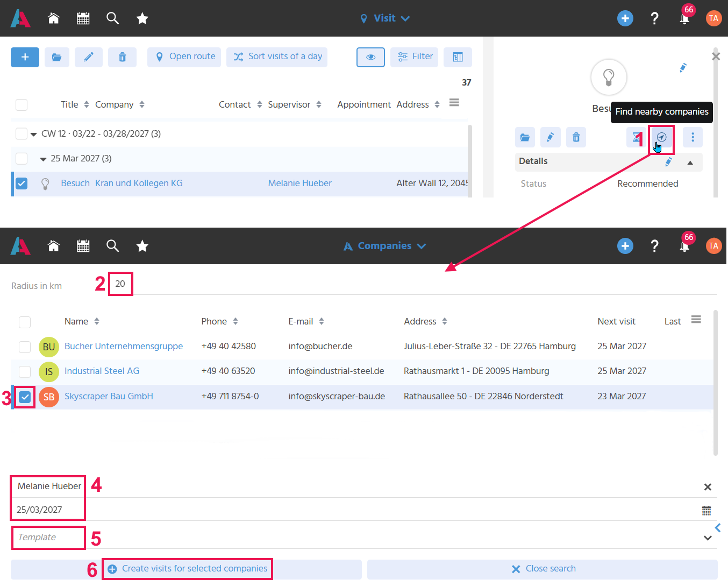Open the column menu of the companies table

[x=696, y=320]
